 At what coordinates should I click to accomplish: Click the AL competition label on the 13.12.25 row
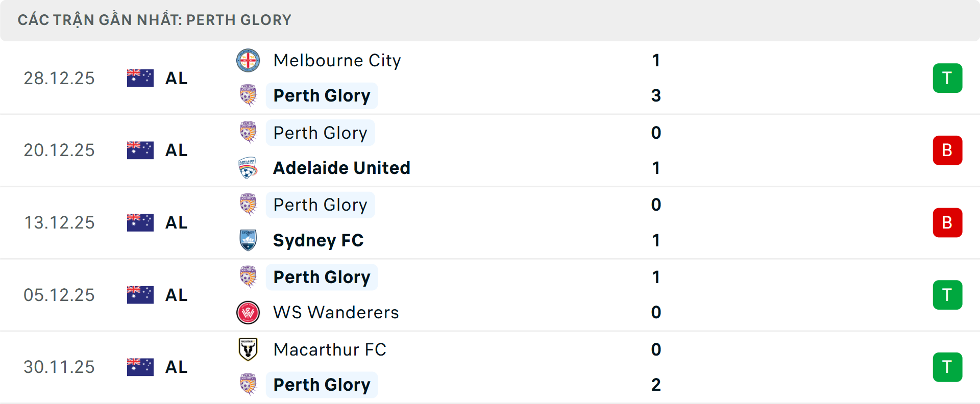pos(176,222)
